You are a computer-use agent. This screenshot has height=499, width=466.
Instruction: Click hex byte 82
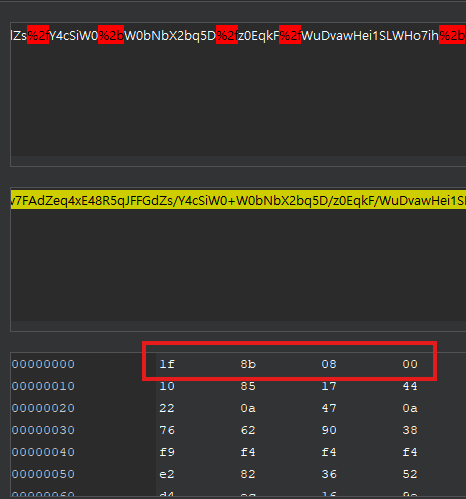pyautogui.click(x=248, y=474)
